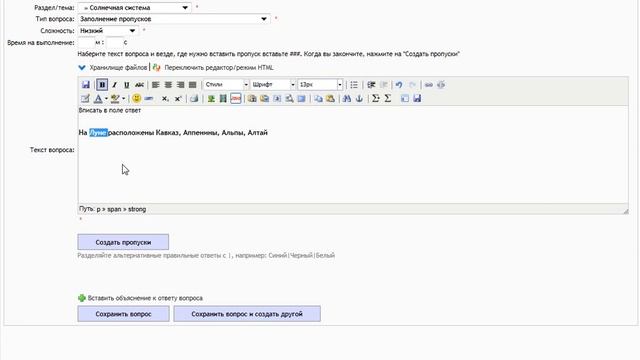Click the second sigma formula icon
Screen dimensions: 640x360
(x=388, y=98)
